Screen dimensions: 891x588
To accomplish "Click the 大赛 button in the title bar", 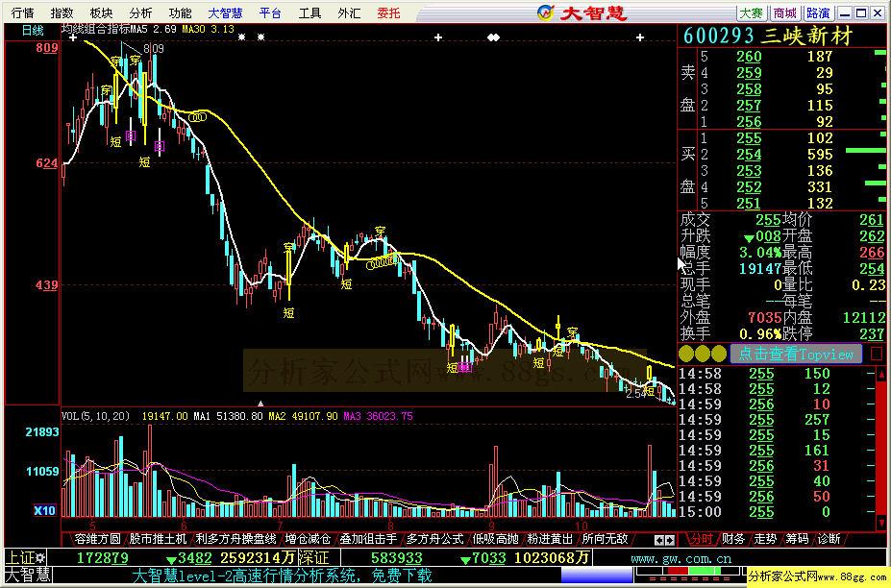I will [x=752, y=12].
